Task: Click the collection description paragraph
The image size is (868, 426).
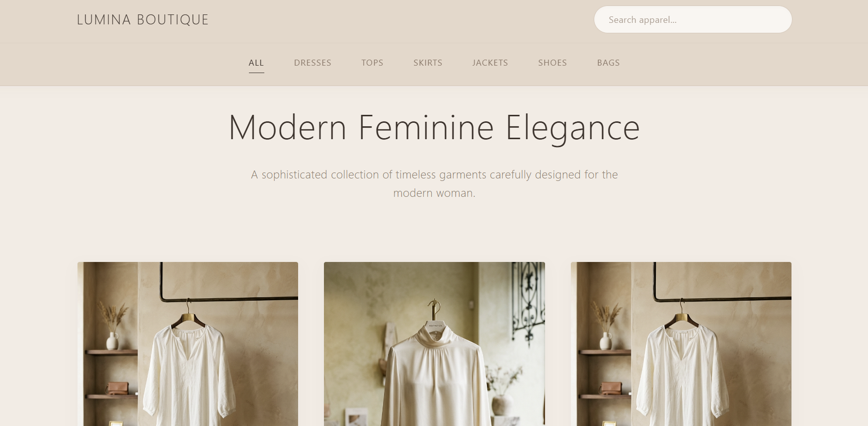Action: click(434, 183)
